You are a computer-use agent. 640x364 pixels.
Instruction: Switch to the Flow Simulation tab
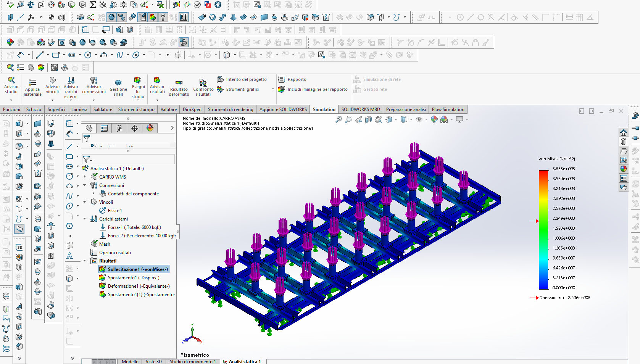pos(448,110)
